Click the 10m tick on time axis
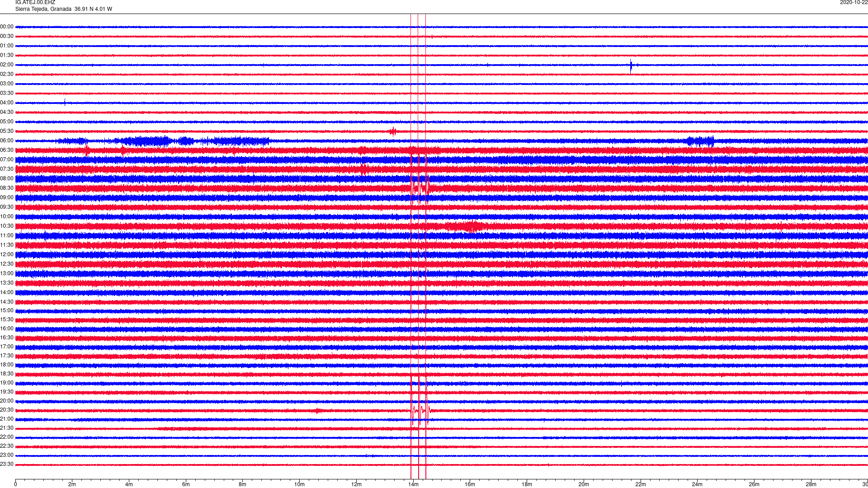868x488 pixels. pyautogui.click(x=299, y=484)
